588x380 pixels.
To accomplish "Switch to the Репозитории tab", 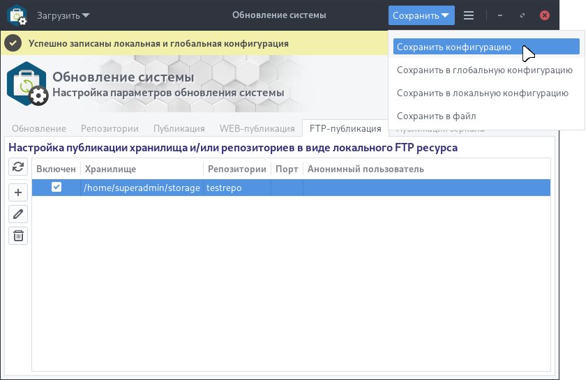I will pos(110,128).
